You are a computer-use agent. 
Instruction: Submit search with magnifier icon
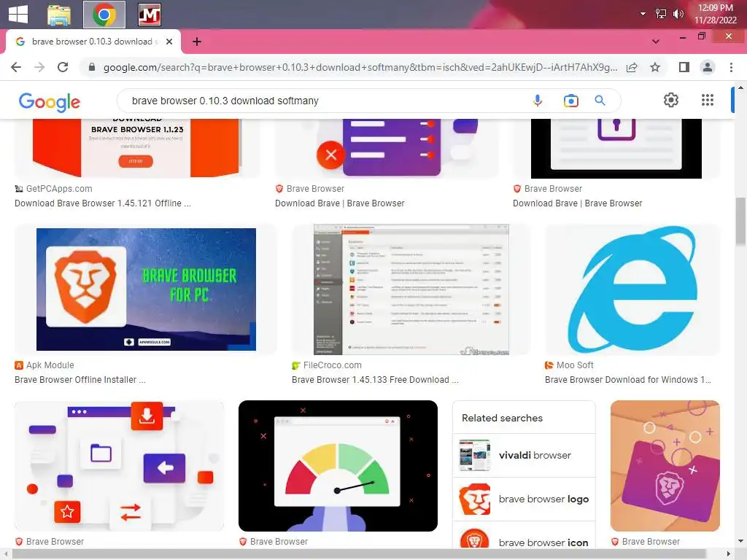tap(600, 101)
